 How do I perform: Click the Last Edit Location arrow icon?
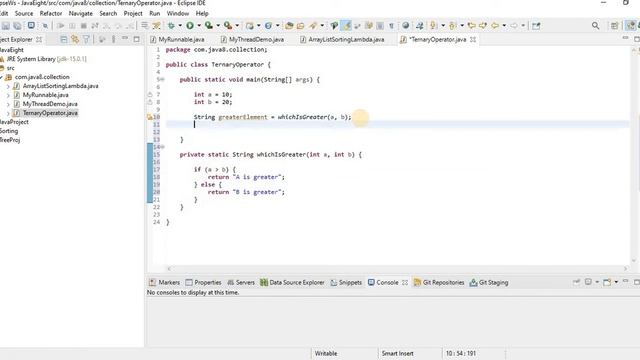[x=471, y=26]
